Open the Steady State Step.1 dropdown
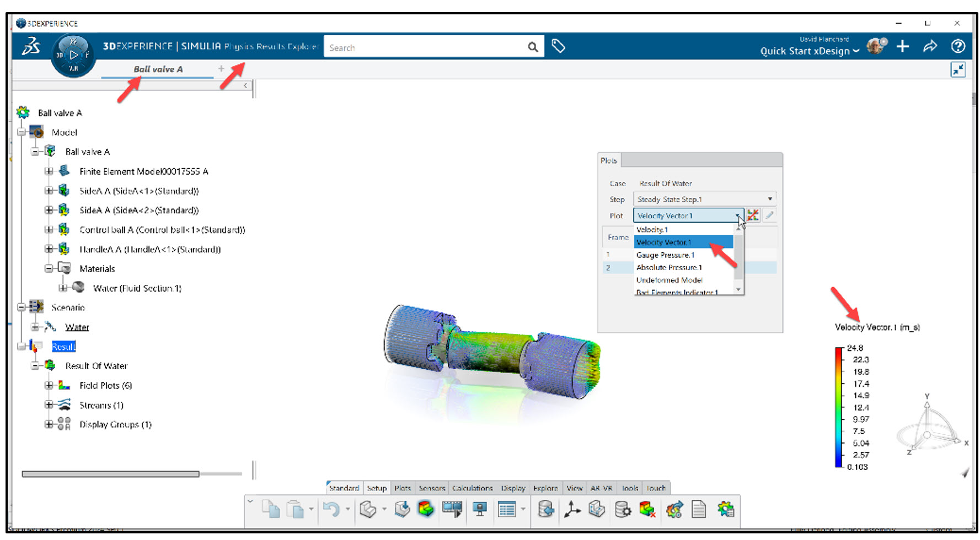980x540 pixels. tap(769, 199)
